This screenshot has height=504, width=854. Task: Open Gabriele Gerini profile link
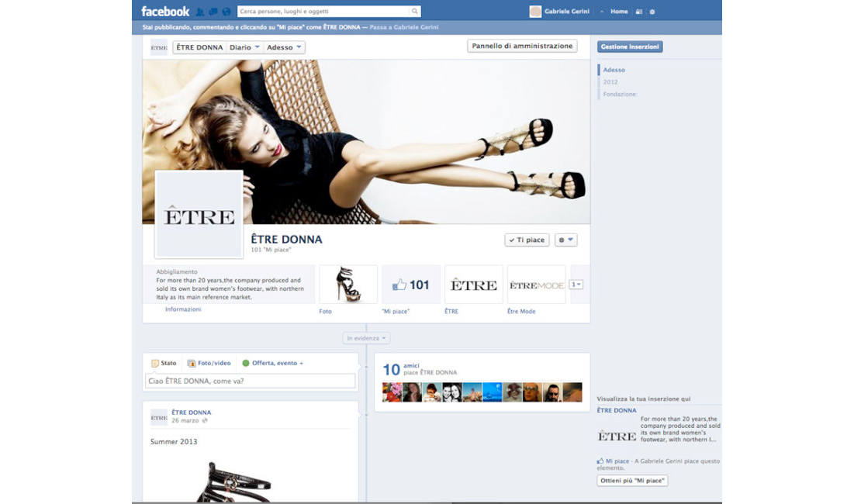[566, 12]
